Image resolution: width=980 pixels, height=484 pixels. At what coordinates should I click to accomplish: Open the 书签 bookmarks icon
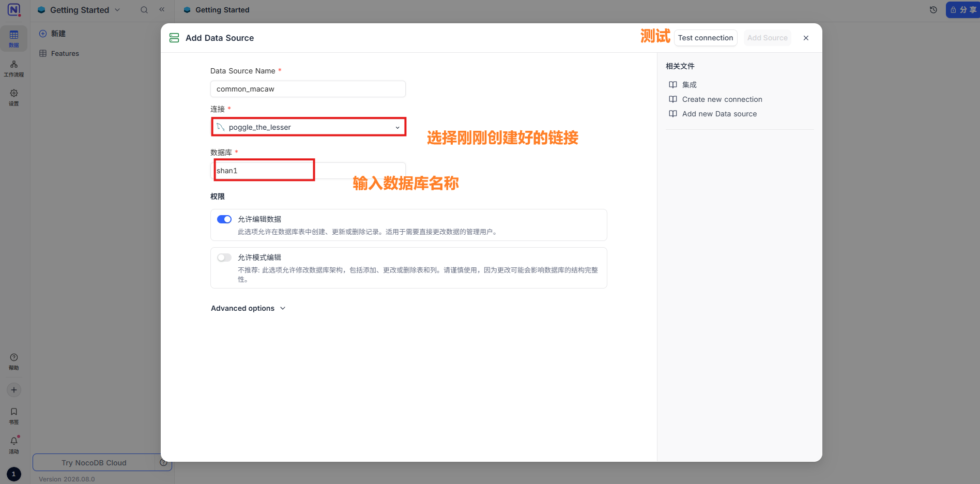14,416
